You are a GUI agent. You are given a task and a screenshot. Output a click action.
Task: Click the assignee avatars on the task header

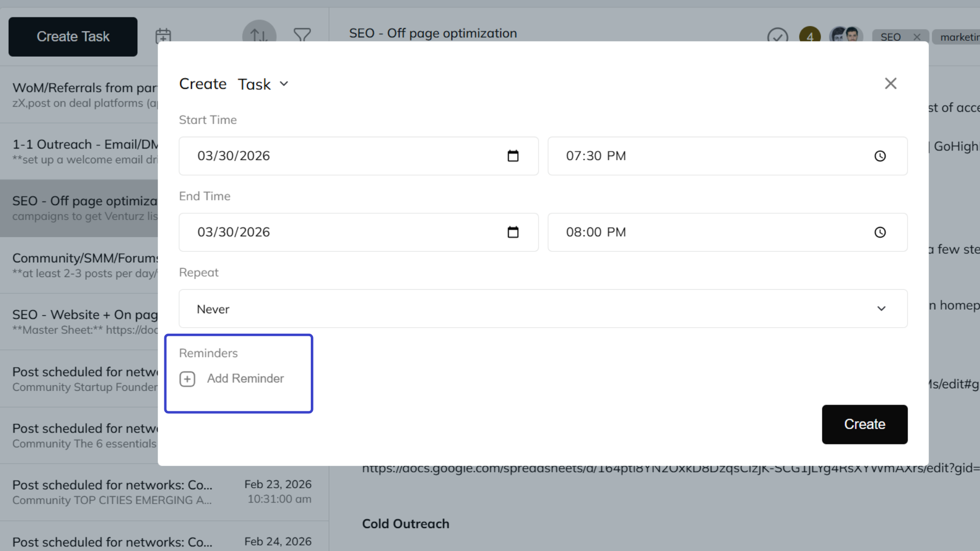(x=845, y=36)
